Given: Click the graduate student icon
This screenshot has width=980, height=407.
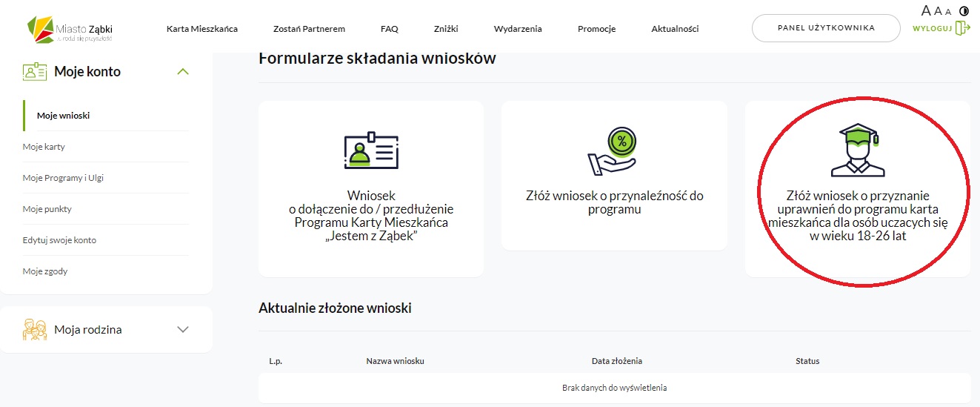Looking at the screenshot, I should (x=857, y=150).
